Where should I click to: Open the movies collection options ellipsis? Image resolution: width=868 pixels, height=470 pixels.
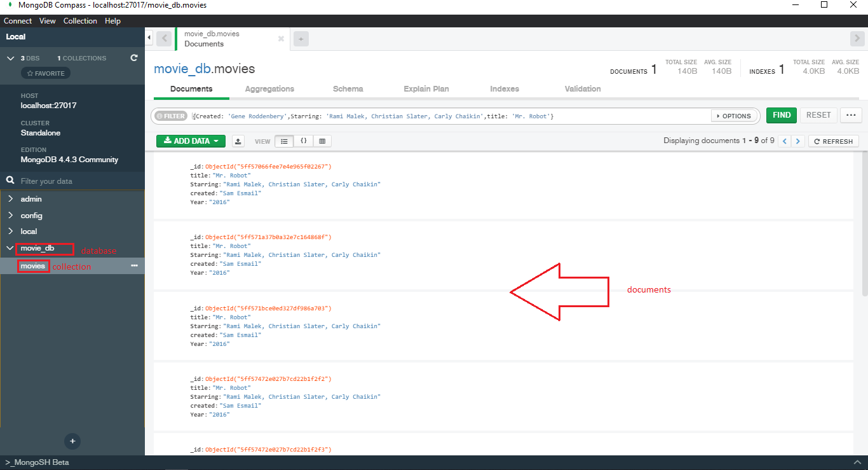[x=134, y=266]
